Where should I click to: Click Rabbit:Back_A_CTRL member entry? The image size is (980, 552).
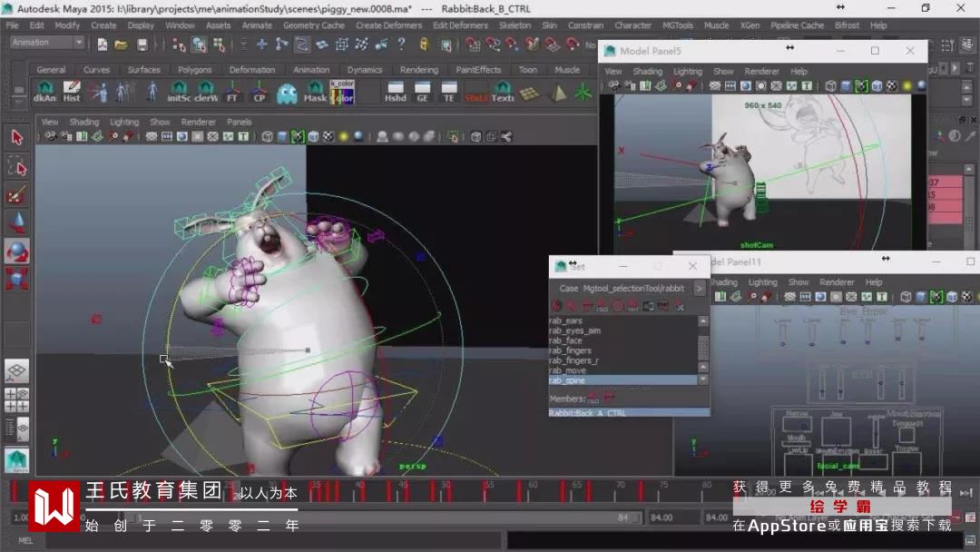pos(629,412)
